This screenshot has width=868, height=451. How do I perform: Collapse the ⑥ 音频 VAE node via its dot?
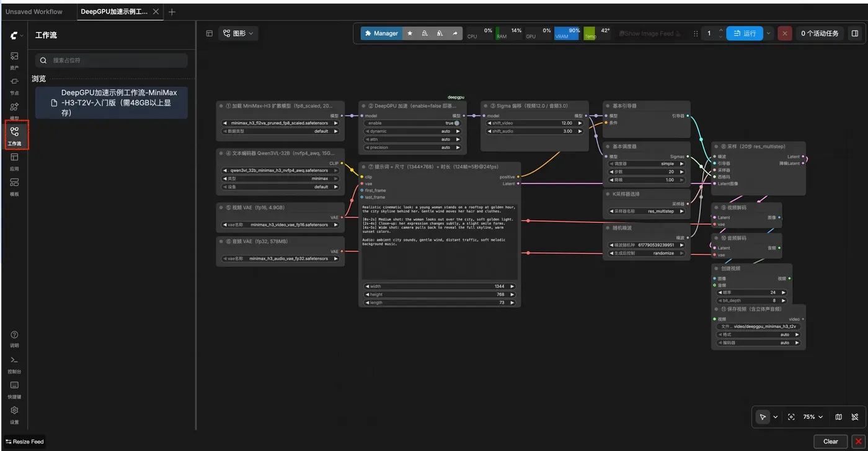pos(221,241)
